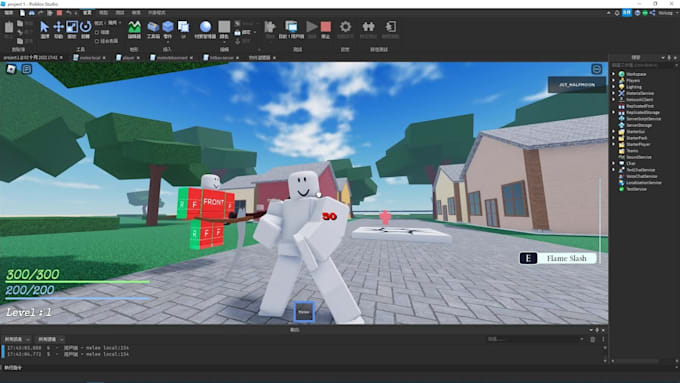The width and height of the screenshot is (680, 383).
Task: Open the File menu
Action: pos(9,13)
